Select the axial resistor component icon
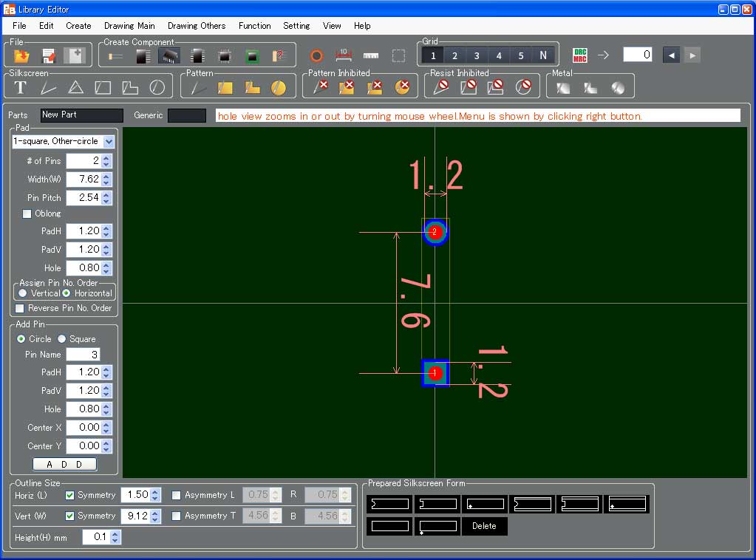 pos(115,56)
